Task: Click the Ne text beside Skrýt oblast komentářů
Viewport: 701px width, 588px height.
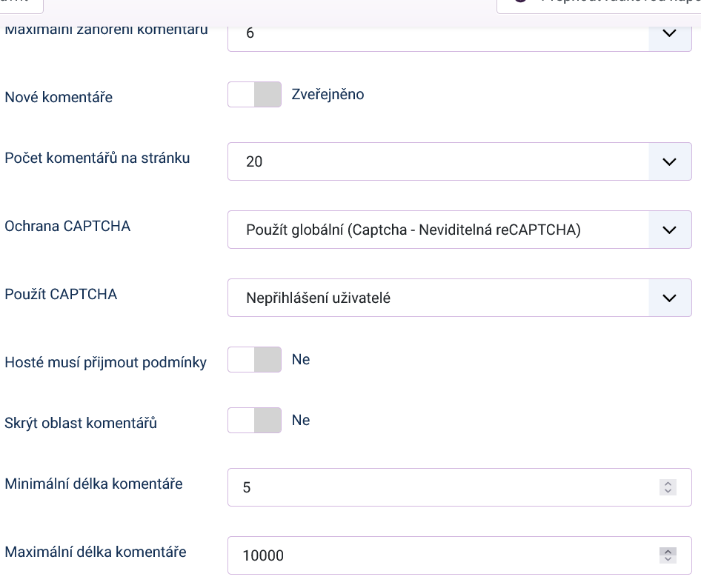Action: 301,421
